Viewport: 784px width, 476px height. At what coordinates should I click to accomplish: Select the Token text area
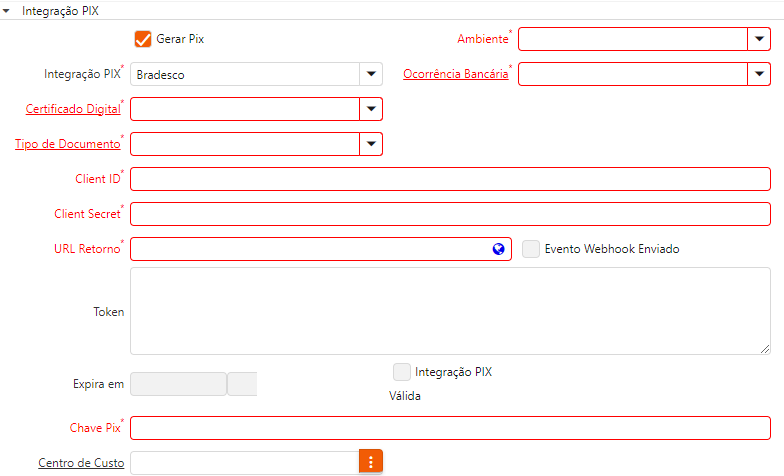click(x=450, y=310)
